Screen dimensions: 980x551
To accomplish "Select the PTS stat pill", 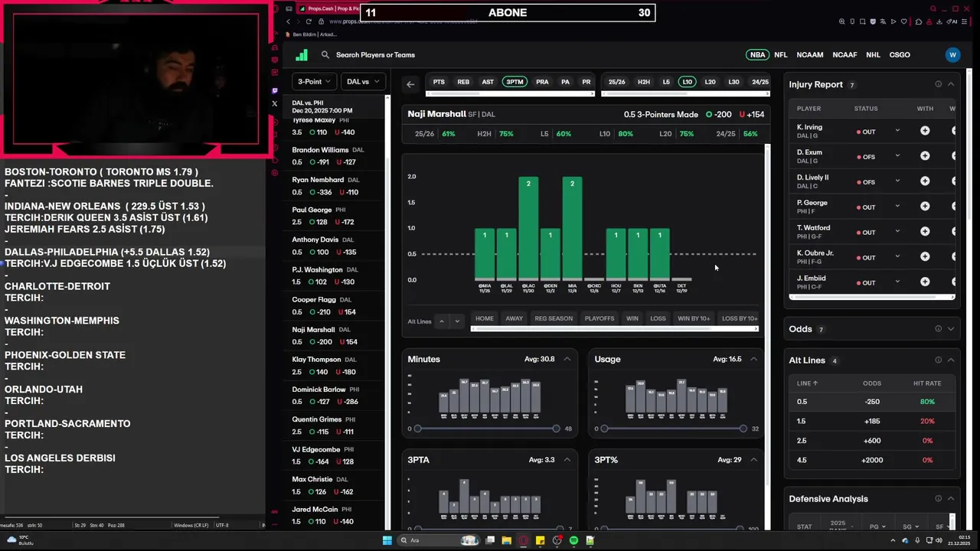I will point(439,82).
